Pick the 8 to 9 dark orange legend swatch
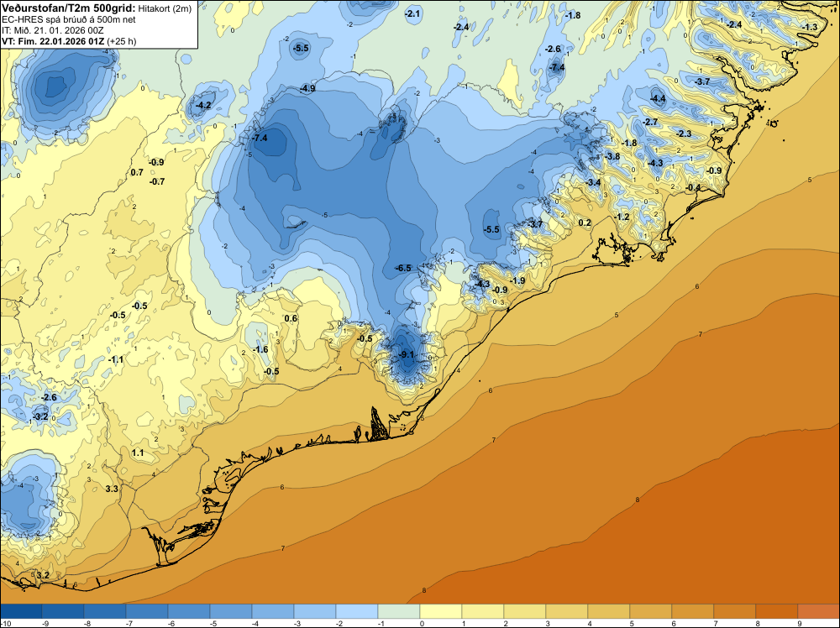 tap(777, 611)
